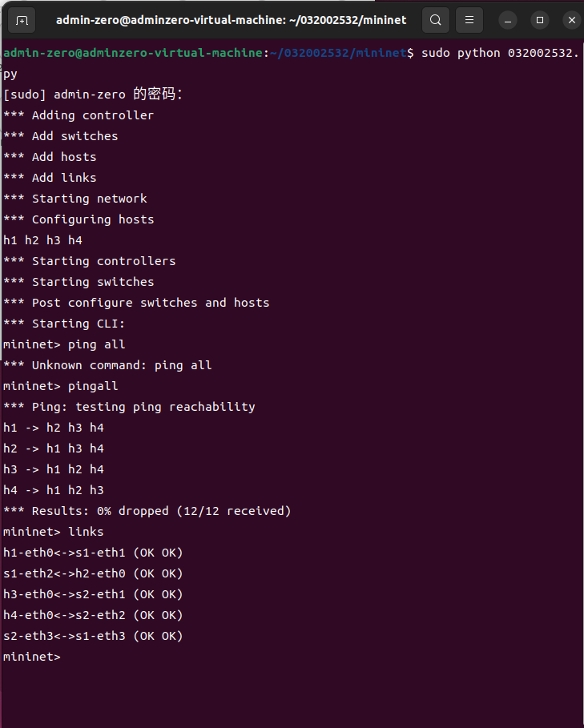Click the 'h4 -> h1 h2 h3' ping row

[54, 490]
